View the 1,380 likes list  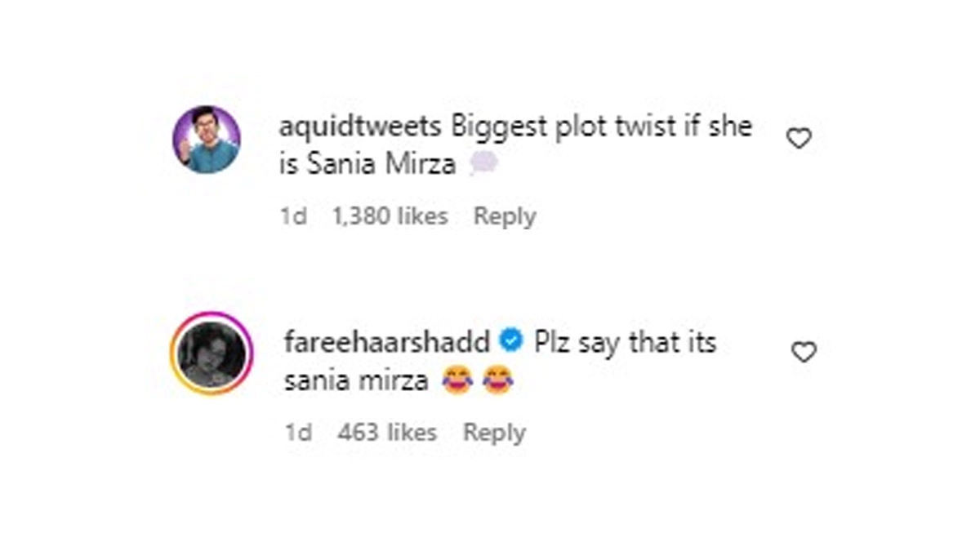tap(390, 216)
